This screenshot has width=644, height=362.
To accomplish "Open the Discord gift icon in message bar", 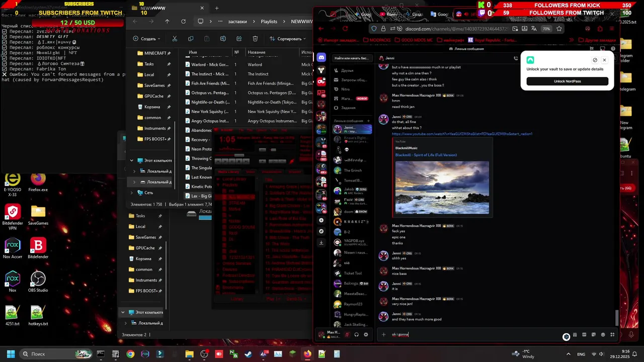I will pyautogui.click(x=575, y=334).
